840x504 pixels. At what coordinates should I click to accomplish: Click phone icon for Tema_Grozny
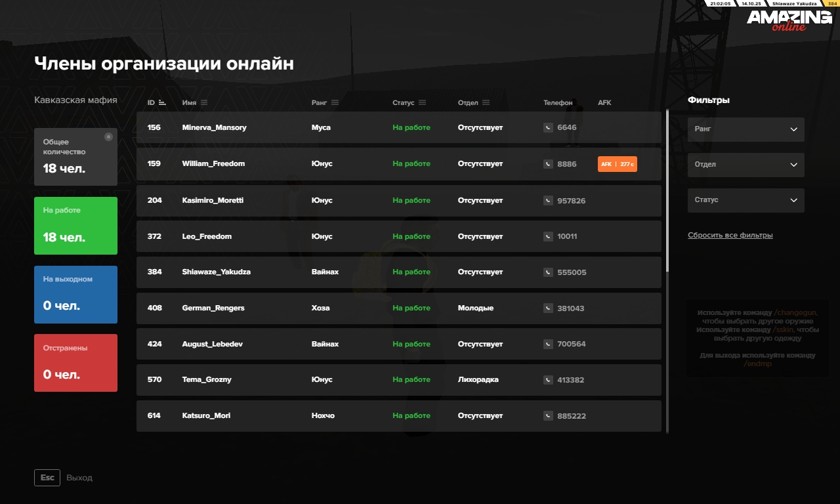548,379
